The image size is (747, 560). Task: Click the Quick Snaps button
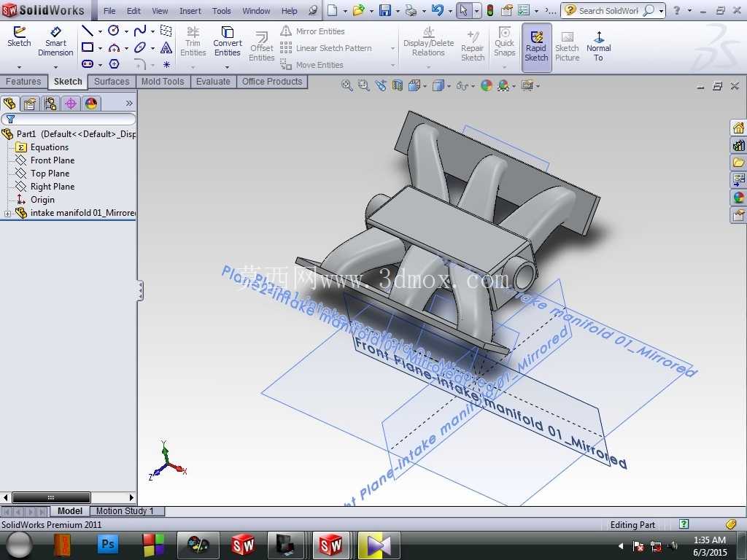(x=504, y=42)
